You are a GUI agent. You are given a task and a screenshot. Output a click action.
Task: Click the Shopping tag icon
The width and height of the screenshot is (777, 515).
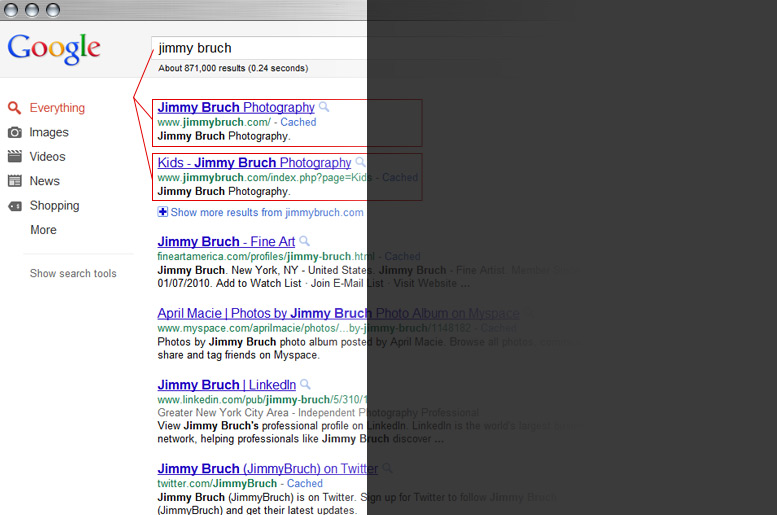(15, 206)
